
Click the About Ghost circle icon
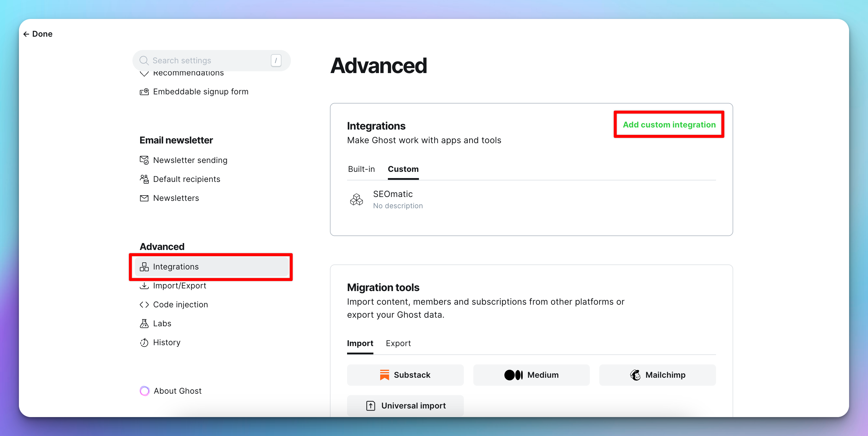coord(145,391)
